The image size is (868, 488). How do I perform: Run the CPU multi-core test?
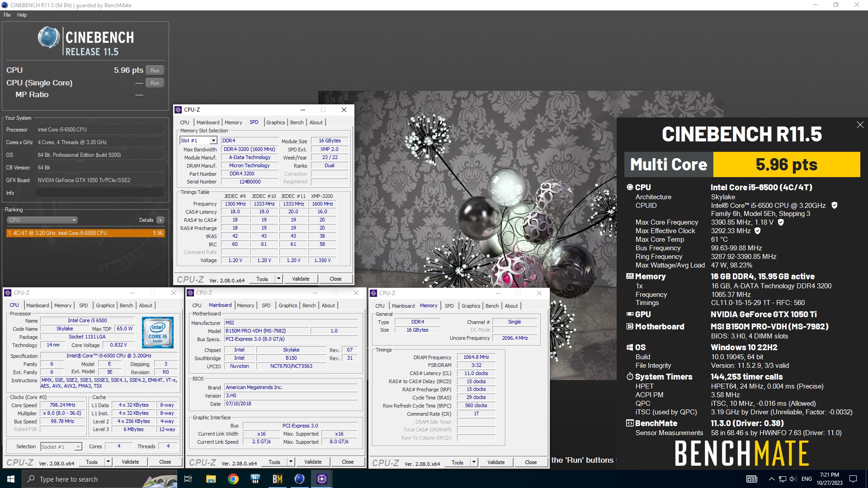[x=155, y=70]
